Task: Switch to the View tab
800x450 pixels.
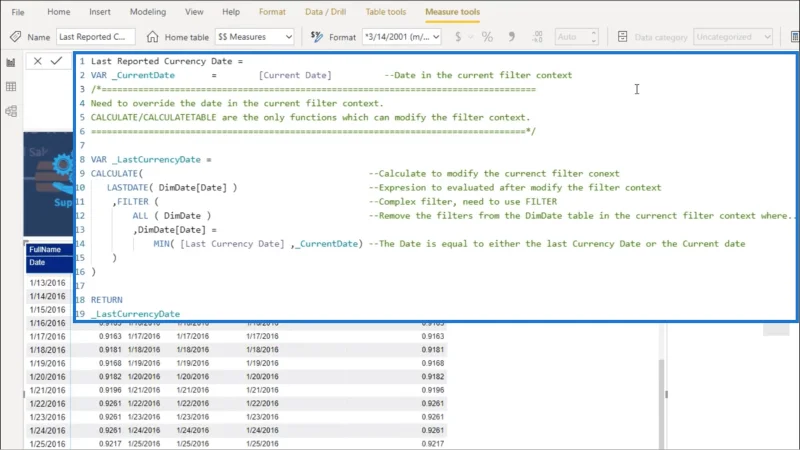Action: pyautogui.click(x=194, y=12)
